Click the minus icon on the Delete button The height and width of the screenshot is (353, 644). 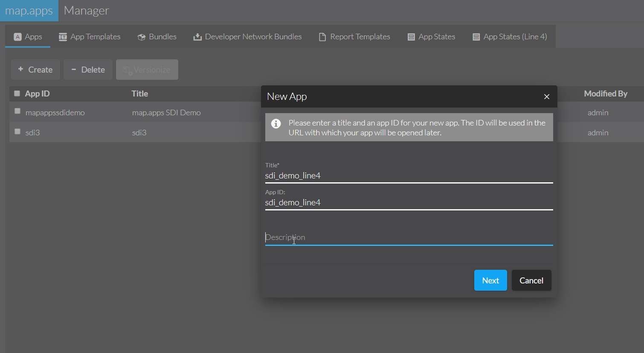click(74, 69)
